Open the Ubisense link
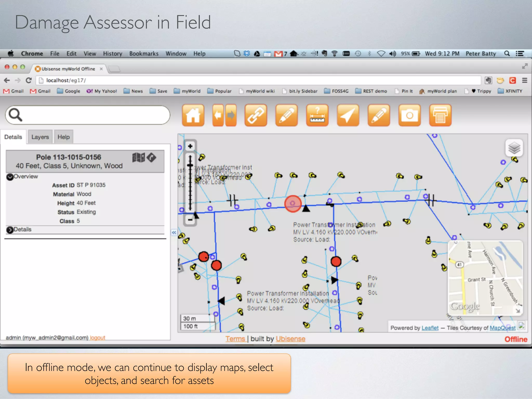 coord(290,339)
